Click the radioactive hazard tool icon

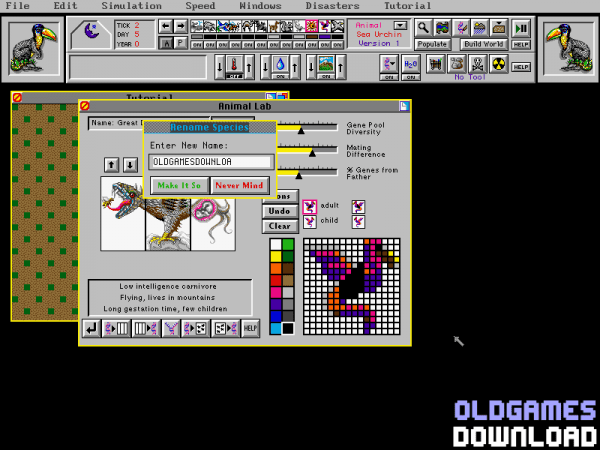coord(500,65)
